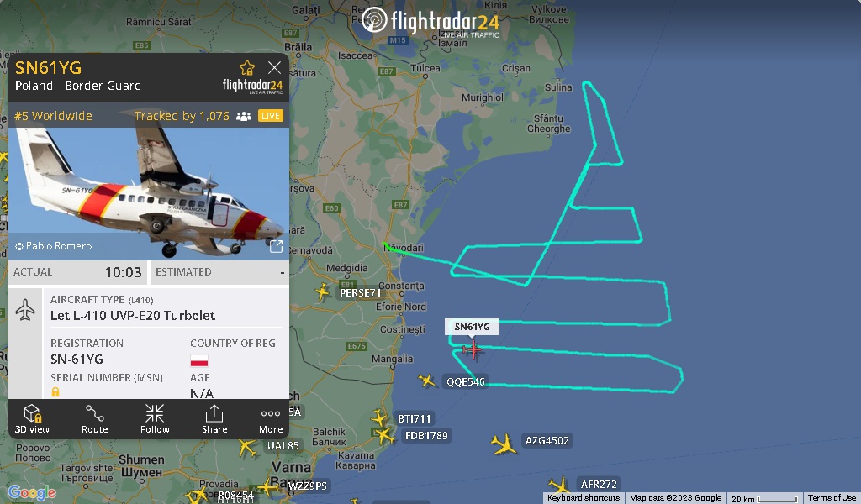The image size is (861, 504).
Task: Click the aircraft photo thumbnail
Action: (x=149, y=193)
